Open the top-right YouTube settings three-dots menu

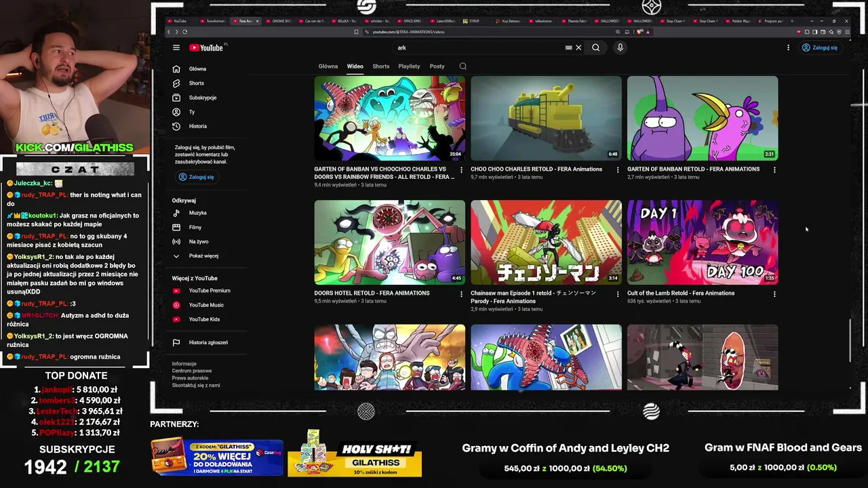788,47
